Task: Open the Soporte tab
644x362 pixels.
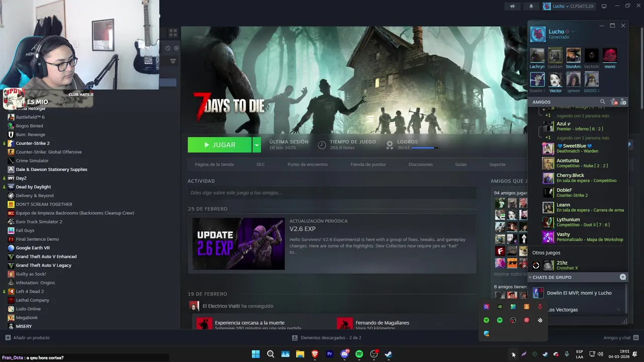Action: point(498,164)
